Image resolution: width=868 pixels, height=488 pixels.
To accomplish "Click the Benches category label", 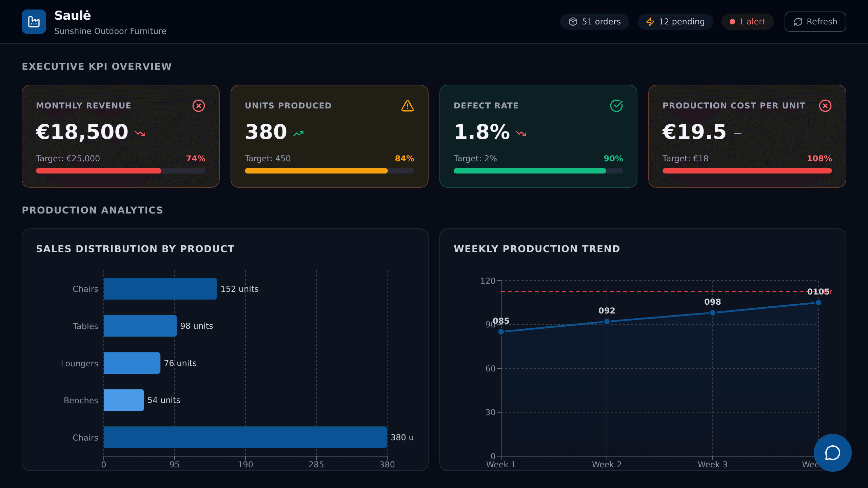I will 81,401.
